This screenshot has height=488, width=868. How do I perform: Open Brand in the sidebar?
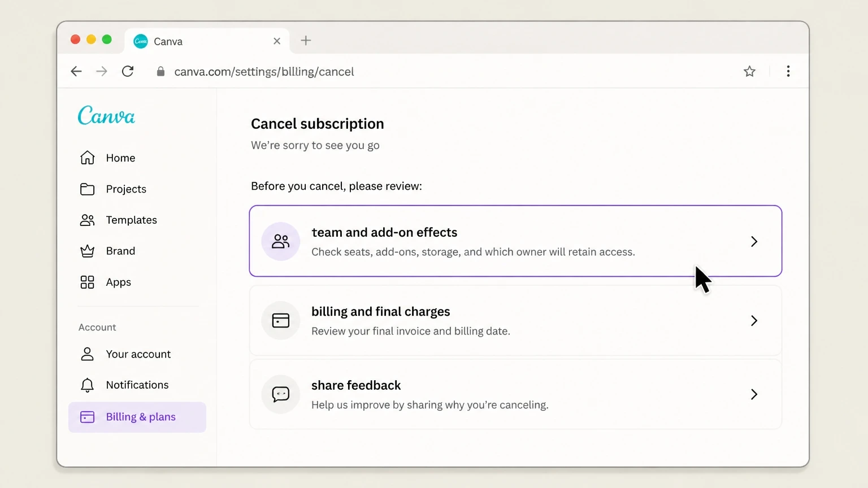pyautogui.click(x=137, y=251)
